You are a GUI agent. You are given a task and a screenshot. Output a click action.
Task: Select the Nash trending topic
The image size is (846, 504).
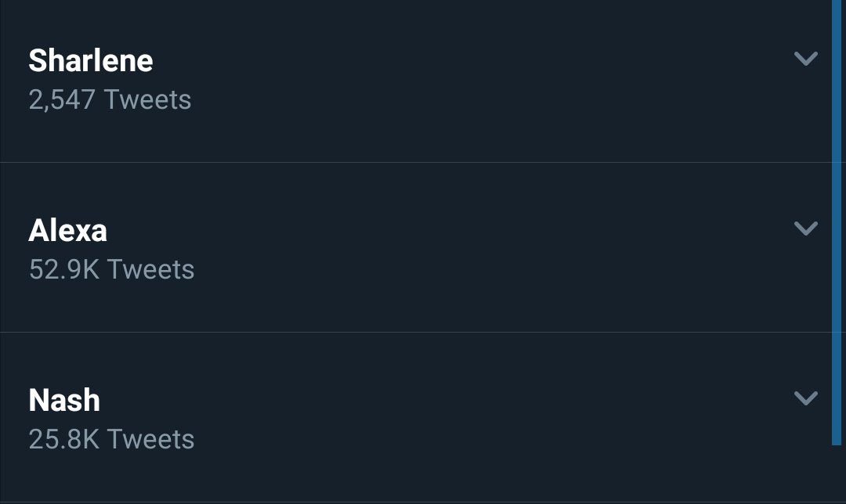pos(64,400)
